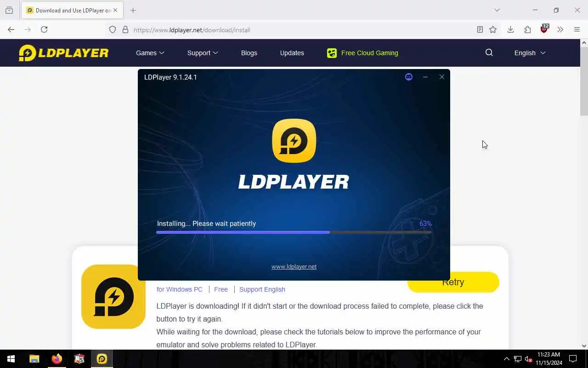Minimize the LDPlayer installer window
Viewport: 588px width, 368px height.
tap(425, 77)
